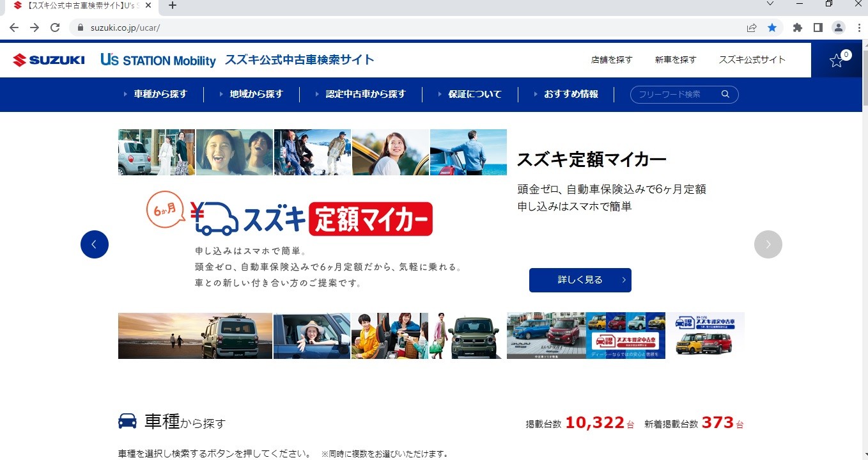The image size is (868, 460).
Task: Open 認定中古車から探す navigation menu
Action: pyautogui.click(x=365, y=94)
